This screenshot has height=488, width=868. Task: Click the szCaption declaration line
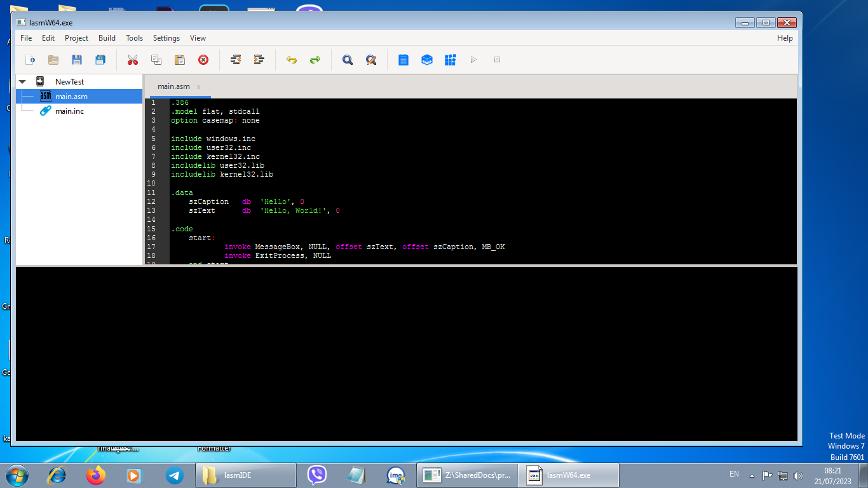[x=246, y=201]
